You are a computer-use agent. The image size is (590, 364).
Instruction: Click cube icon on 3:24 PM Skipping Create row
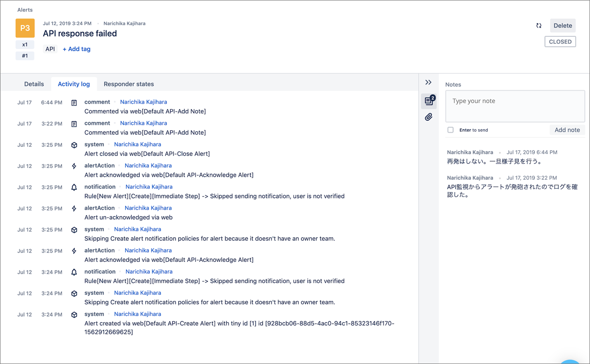click(74, 293)
